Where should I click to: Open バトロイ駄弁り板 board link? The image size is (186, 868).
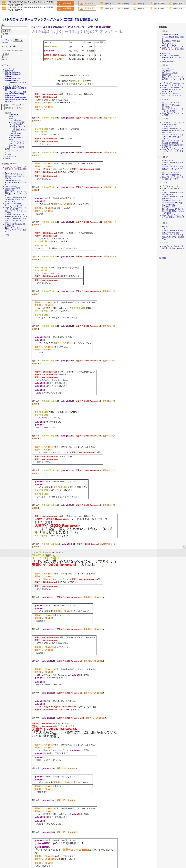point(15,120)
